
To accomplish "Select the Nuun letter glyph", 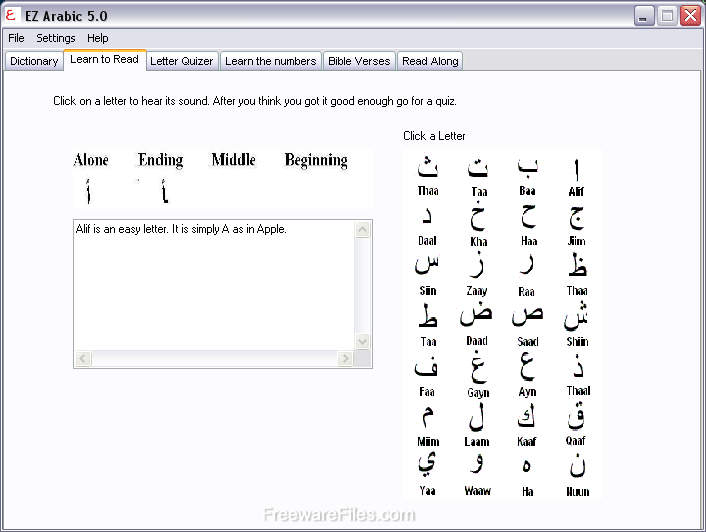I will (x=578, y=466).
